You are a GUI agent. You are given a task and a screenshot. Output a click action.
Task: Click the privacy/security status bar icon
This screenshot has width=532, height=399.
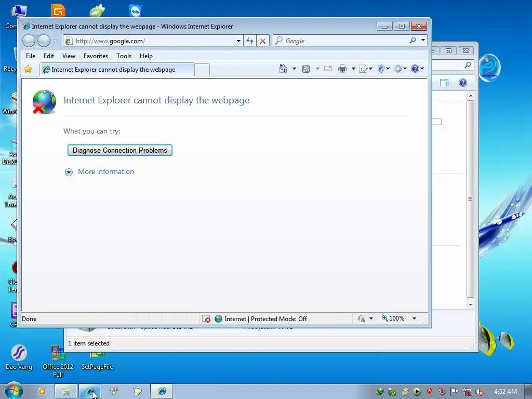point(362,318)
